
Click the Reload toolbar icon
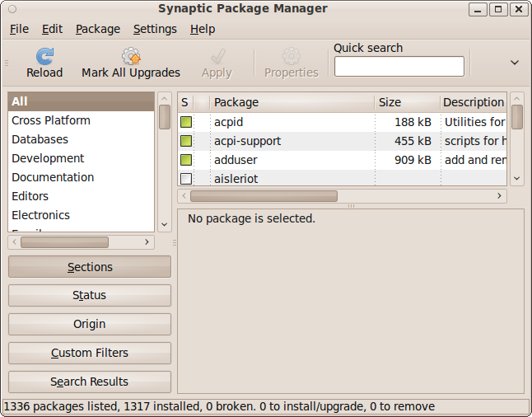click(44, 56)
